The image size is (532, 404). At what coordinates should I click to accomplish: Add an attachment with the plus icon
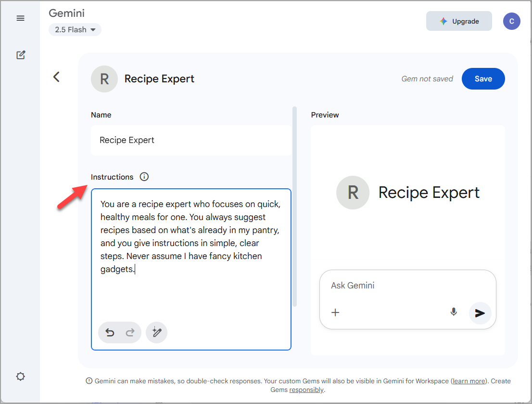click(335, 313)
